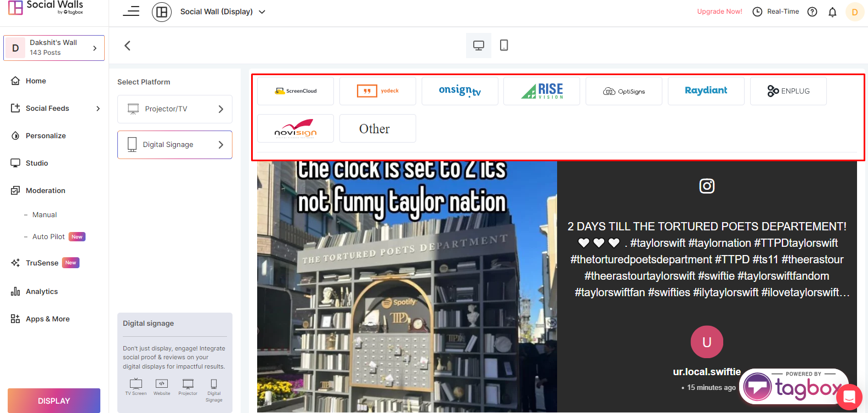Expand the Social Feeds chevron
This screenshot has width=868, height=413.
pos(98,109)
